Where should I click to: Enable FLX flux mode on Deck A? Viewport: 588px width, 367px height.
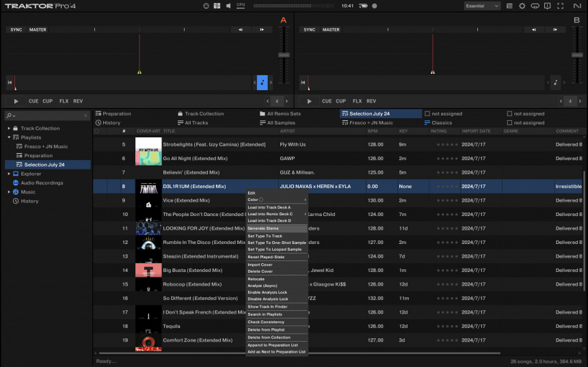pos(64,101)
